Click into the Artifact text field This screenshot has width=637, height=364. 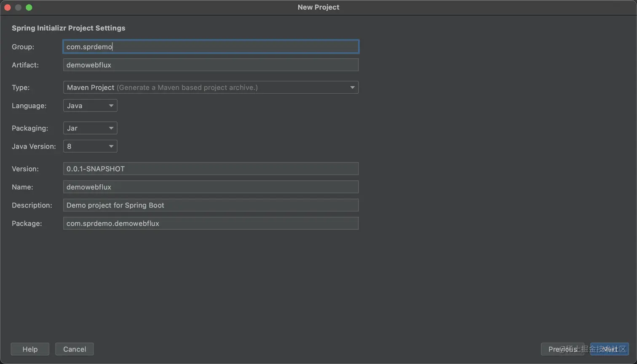click(x=211, y=65)
